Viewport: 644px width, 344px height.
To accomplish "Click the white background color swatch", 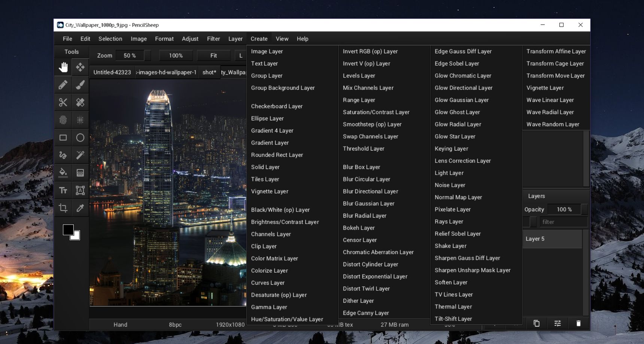I will click(77, 237).
